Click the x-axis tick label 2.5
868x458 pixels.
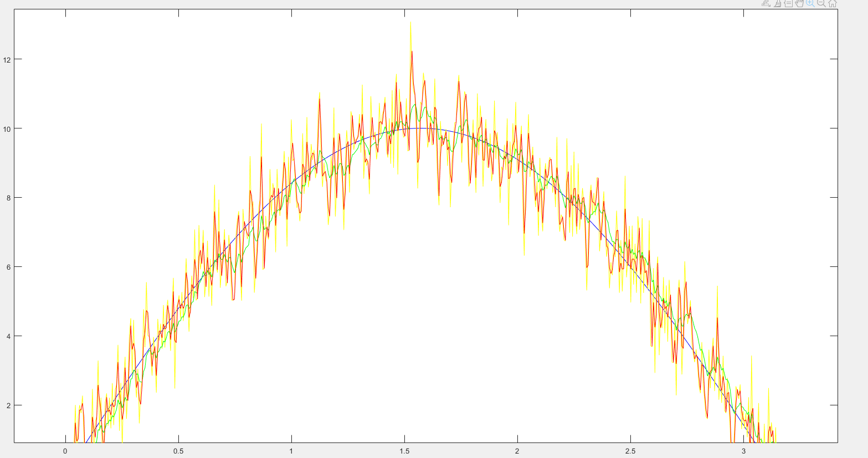tap(630, 451)
